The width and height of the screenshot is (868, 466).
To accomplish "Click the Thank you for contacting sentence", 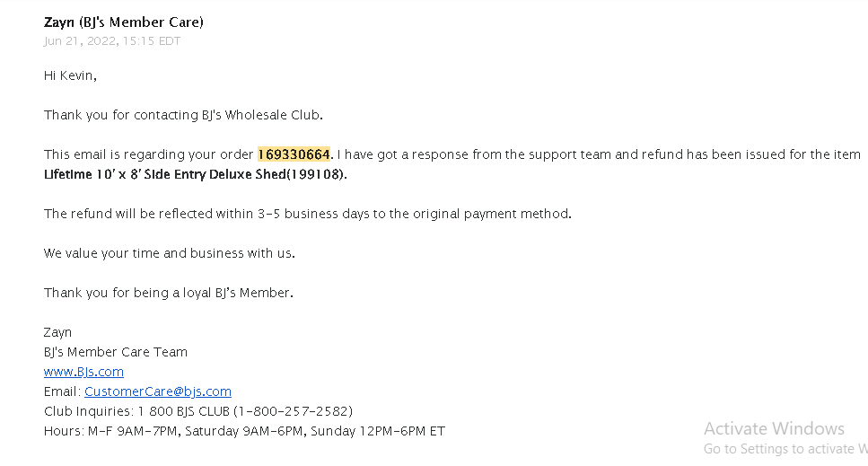I will 183,115.
